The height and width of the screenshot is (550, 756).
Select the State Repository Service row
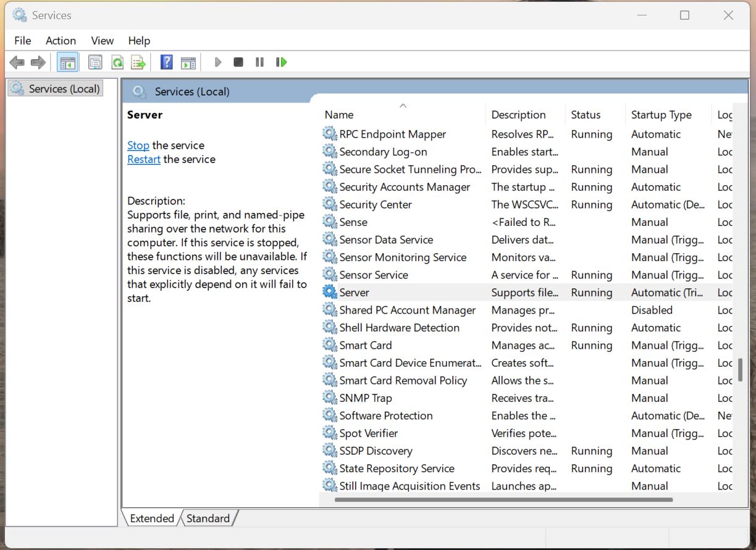[525, 469]
